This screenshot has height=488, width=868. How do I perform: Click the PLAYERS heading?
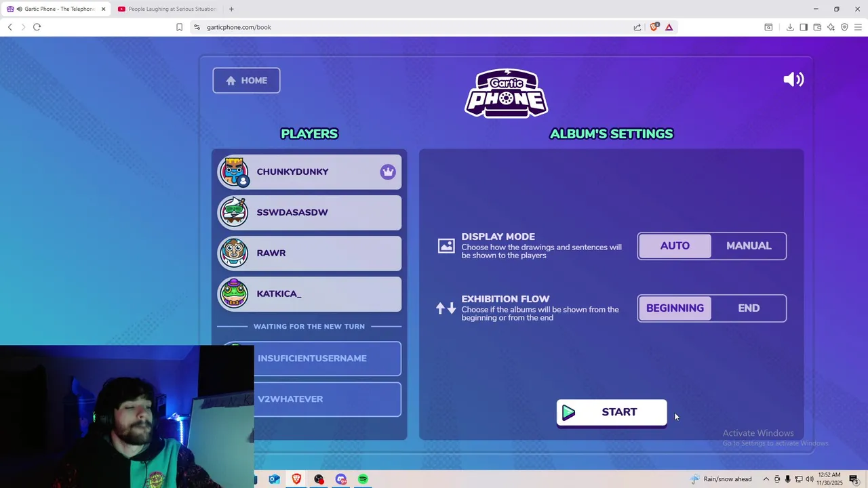(x=309, y=134)
